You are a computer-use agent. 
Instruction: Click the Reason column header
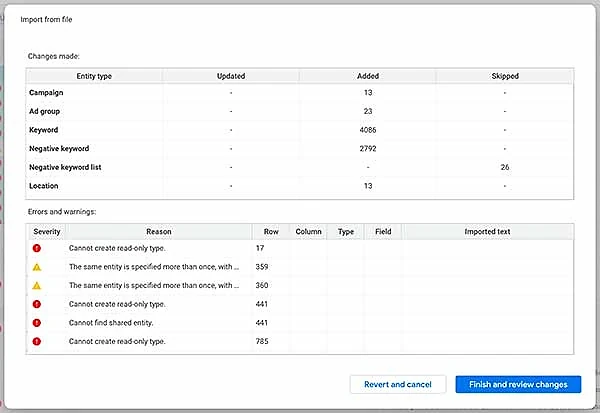159,232
